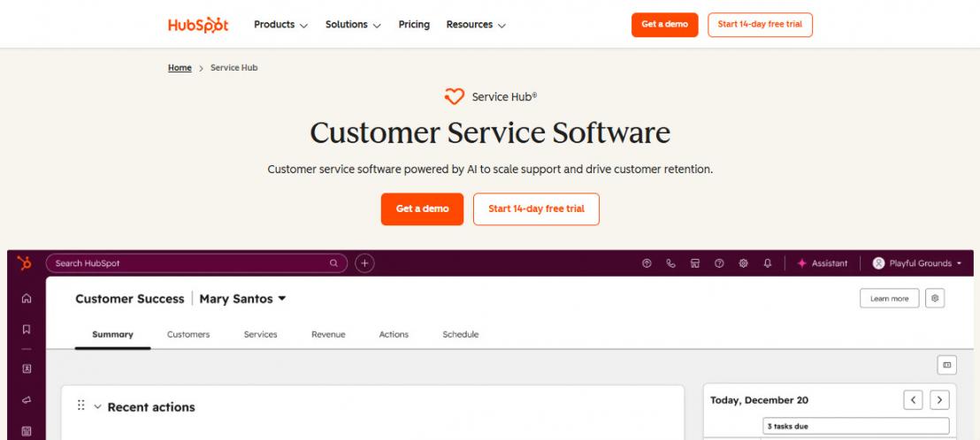
Task: Open the contacts icon in the sidebar
Action: point(27,368)
